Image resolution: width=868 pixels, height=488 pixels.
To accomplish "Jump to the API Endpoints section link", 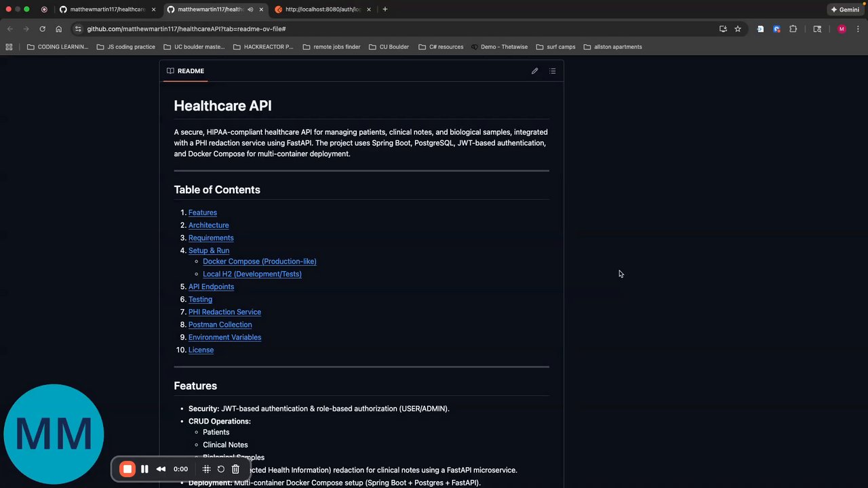I will (x=211, y=287).
